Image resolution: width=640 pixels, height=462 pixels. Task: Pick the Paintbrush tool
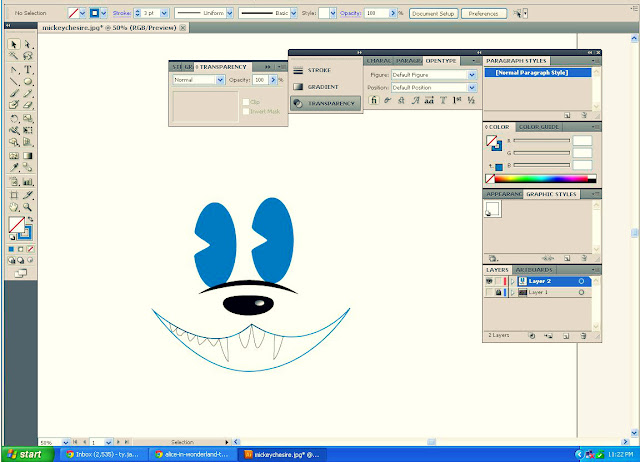(x=13, y=93)
